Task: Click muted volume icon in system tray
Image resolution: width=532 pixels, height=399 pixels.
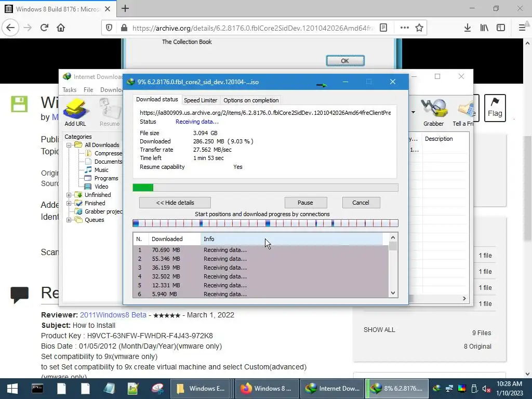Action: coord(486,389)
